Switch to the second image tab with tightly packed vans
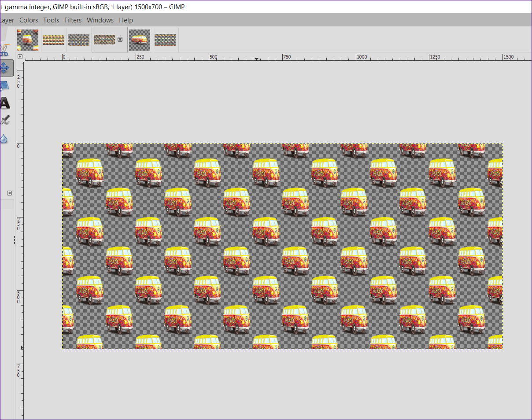Image resolution: width=532 pixels, height=420 pixels. tap(53, 40)
